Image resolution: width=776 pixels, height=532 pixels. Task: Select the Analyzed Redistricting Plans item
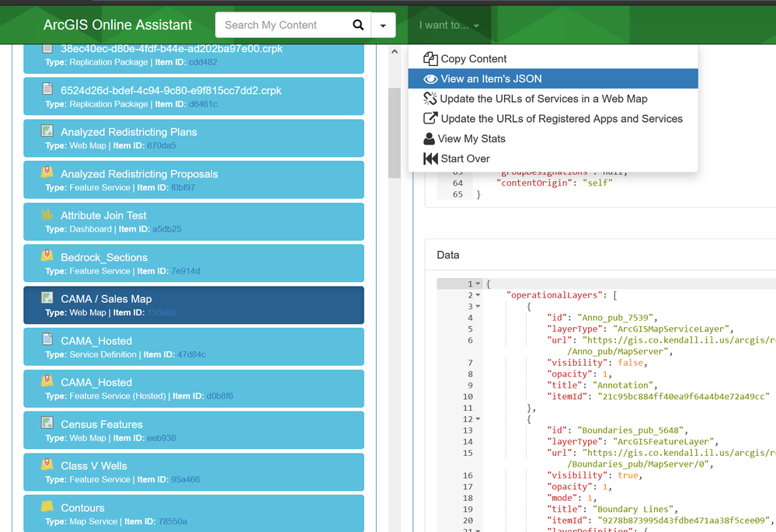pyautogui.click(x=193, y=138)
